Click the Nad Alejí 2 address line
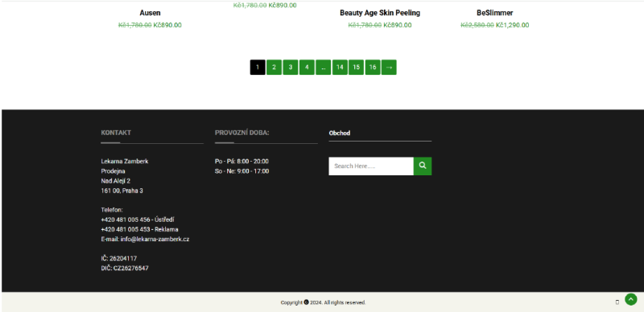The width and height of the screenshot is (644, 312). (x=115, y=181)
